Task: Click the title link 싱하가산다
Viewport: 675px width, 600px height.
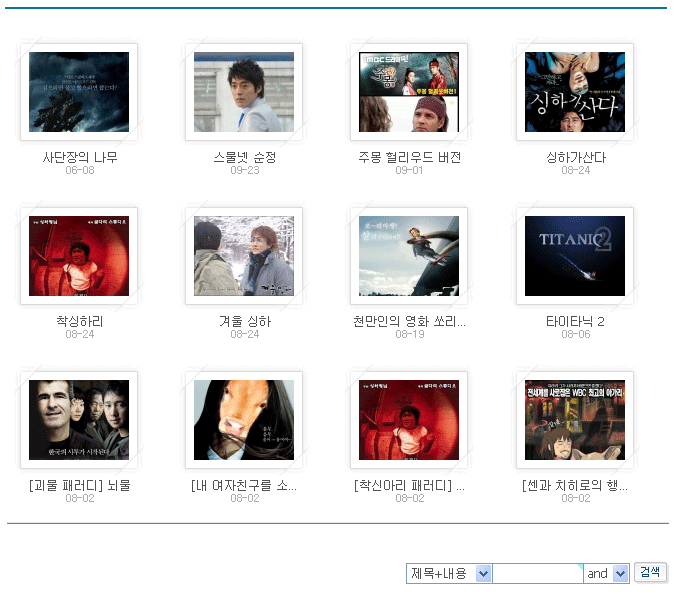Action: click(x=576, y=157)
